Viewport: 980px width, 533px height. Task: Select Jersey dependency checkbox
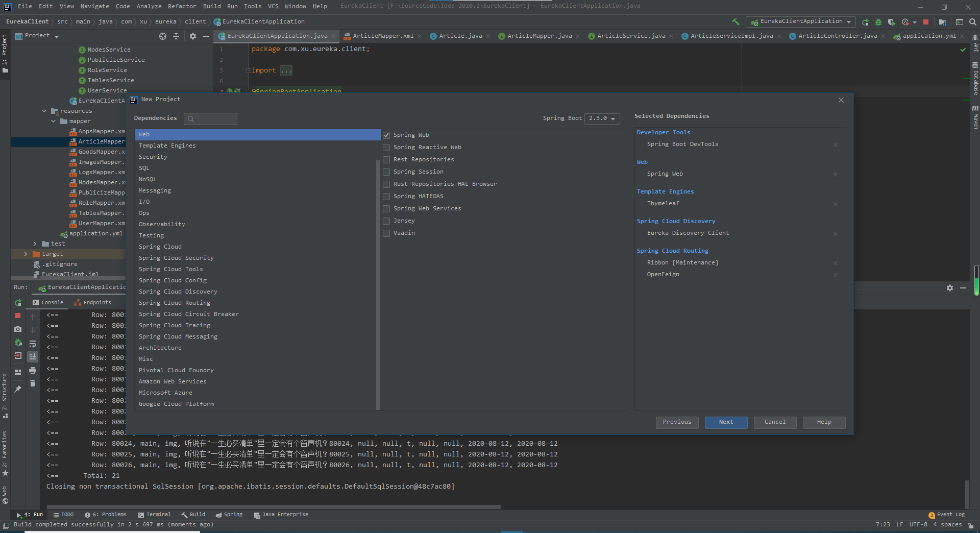tap(386, 221)
